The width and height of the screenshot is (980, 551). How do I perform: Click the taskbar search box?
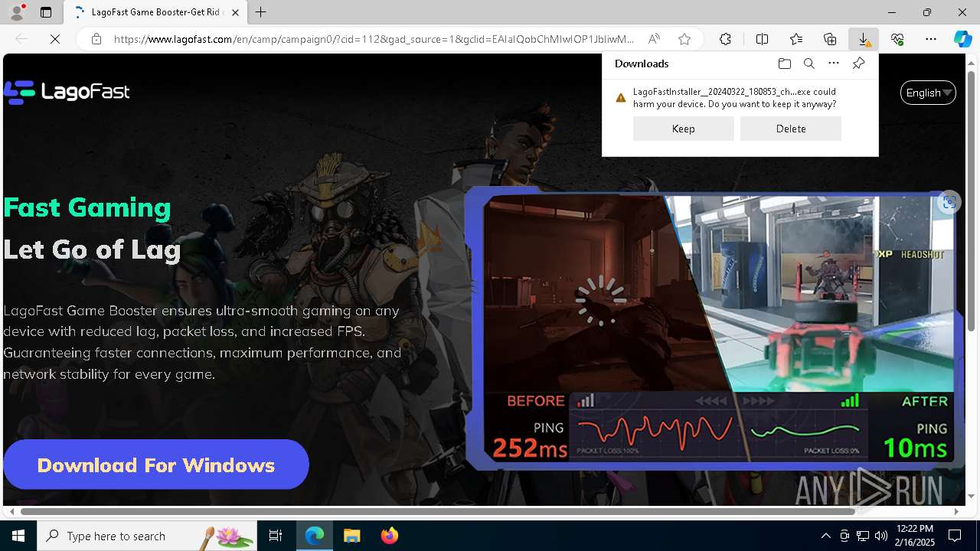(147, 536)
